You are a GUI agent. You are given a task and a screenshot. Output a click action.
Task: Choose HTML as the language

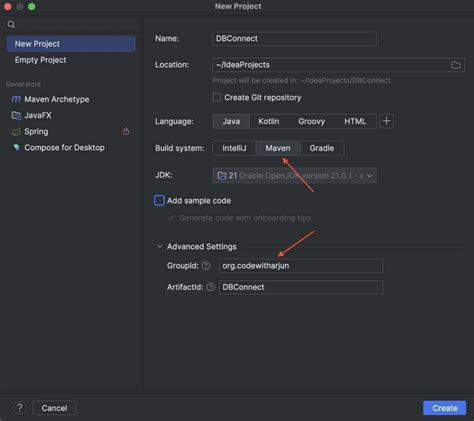355,121
